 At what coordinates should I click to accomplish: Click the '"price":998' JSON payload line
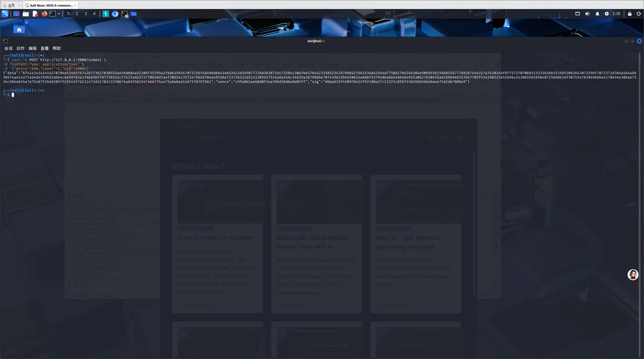point(47,68)
